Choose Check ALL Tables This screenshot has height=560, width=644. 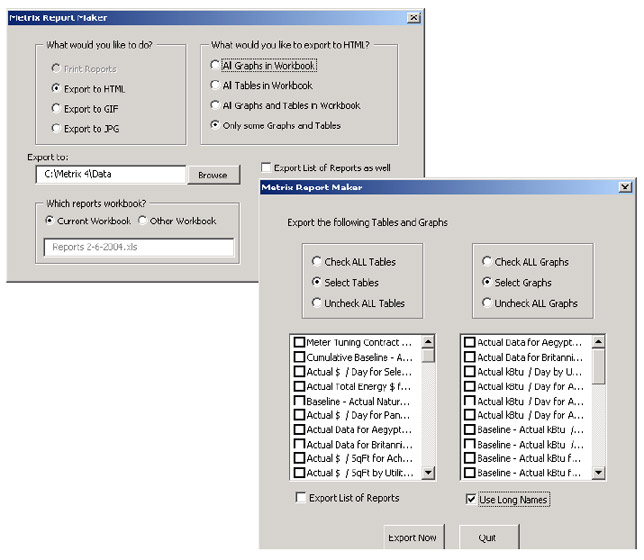tap(316, 261)
